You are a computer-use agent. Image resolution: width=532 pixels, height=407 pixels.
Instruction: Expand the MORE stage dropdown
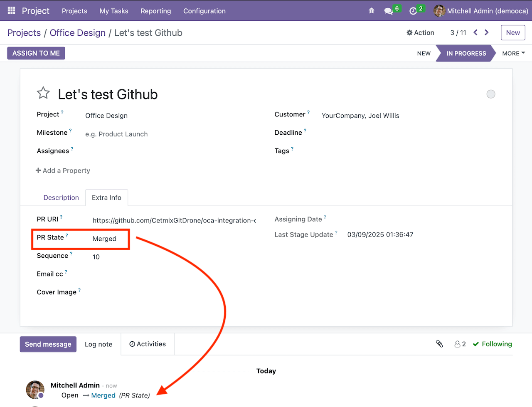[513, 53]
